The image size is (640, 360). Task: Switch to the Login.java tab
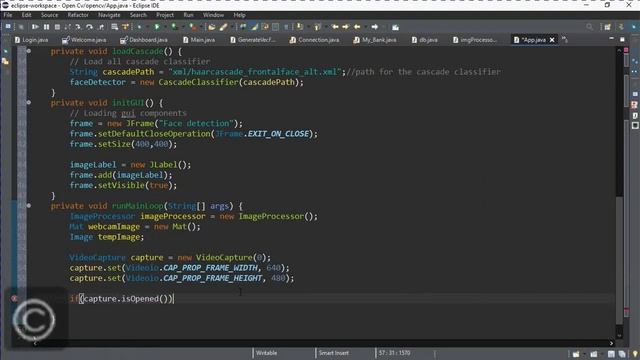(x=31, y=40)
